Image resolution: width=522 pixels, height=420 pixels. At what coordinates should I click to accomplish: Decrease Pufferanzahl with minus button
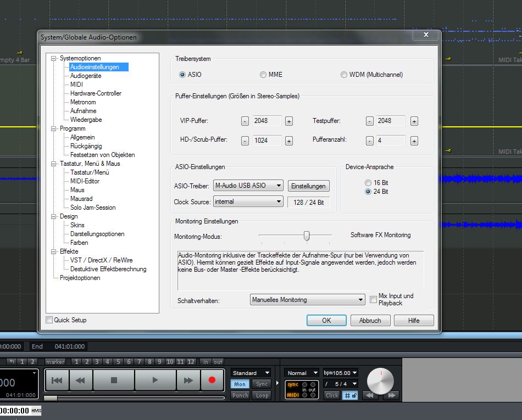(370, 141)
